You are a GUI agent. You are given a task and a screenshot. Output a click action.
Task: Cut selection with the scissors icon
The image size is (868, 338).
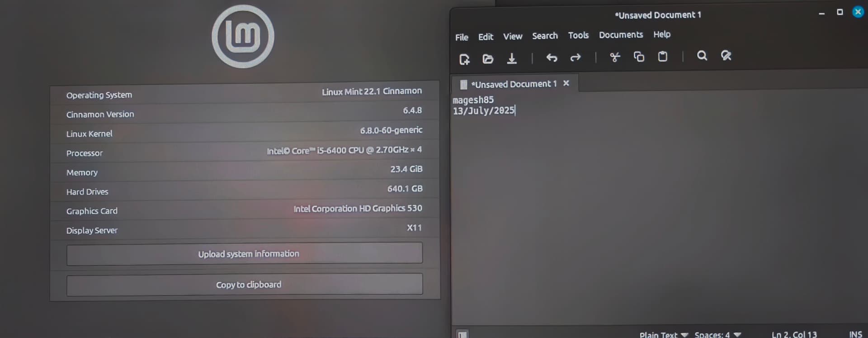615,57
